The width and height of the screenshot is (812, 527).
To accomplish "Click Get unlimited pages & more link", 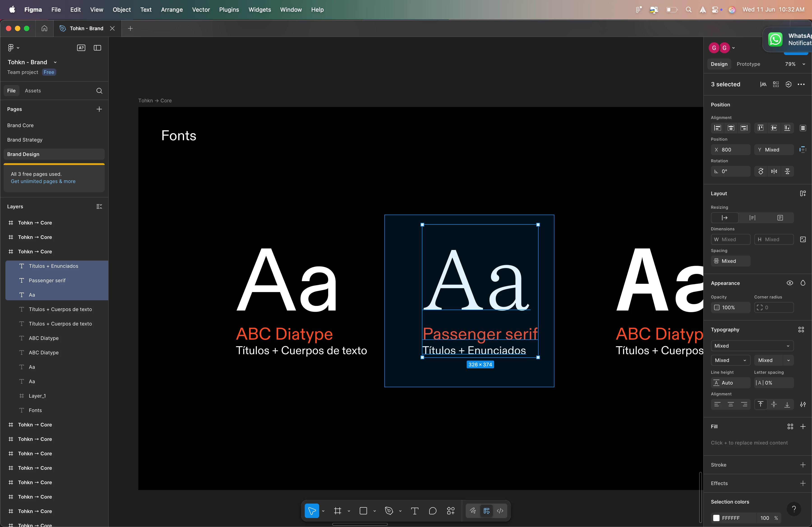I will click(x=43, y=181).
